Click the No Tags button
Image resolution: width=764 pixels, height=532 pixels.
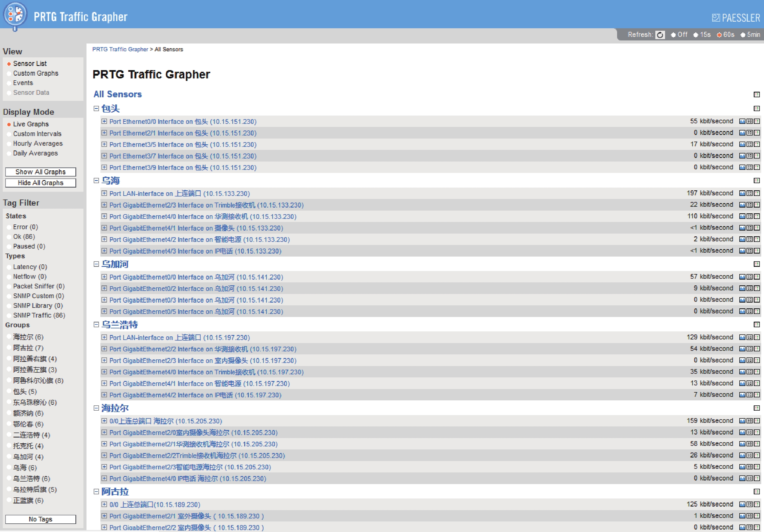click(x=40, y=519)
